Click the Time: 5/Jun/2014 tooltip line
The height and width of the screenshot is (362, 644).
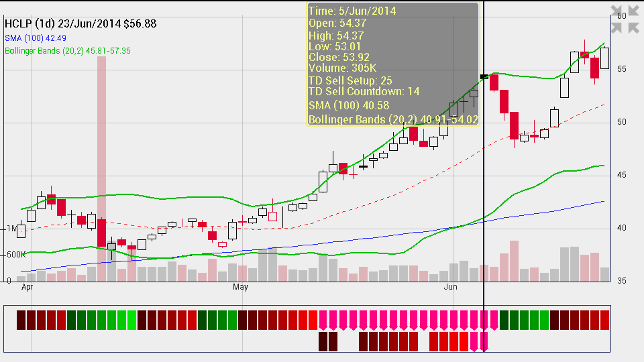click(352, 11)
